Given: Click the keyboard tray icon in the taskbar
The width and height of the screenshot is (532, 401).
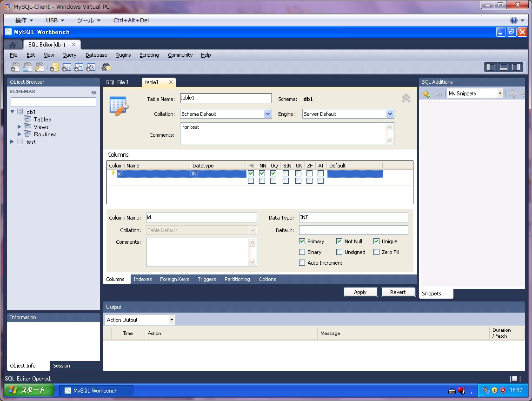Looking at the screenshot, I should tap(452, 391).
